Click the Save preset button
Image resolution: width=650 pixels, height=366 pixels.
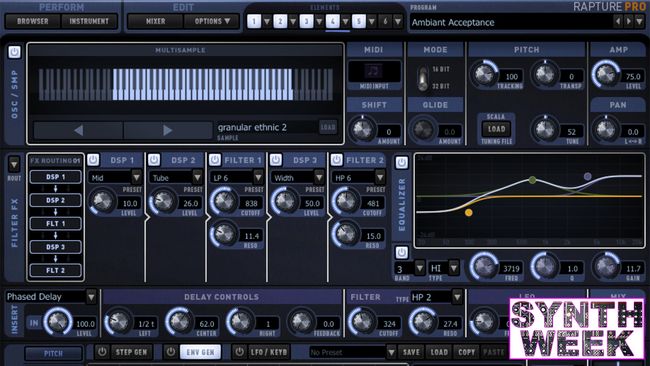coord(411,352)
